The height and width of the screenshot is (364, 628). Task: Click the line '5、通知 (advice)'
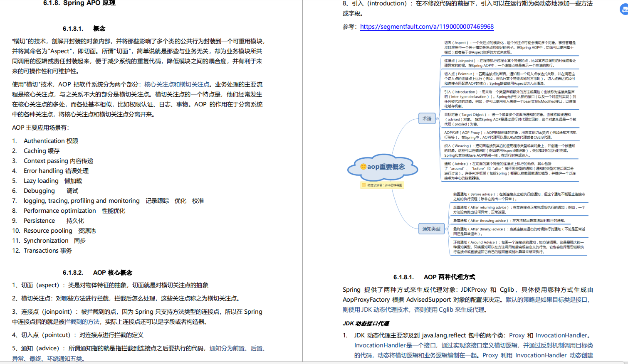138,348
